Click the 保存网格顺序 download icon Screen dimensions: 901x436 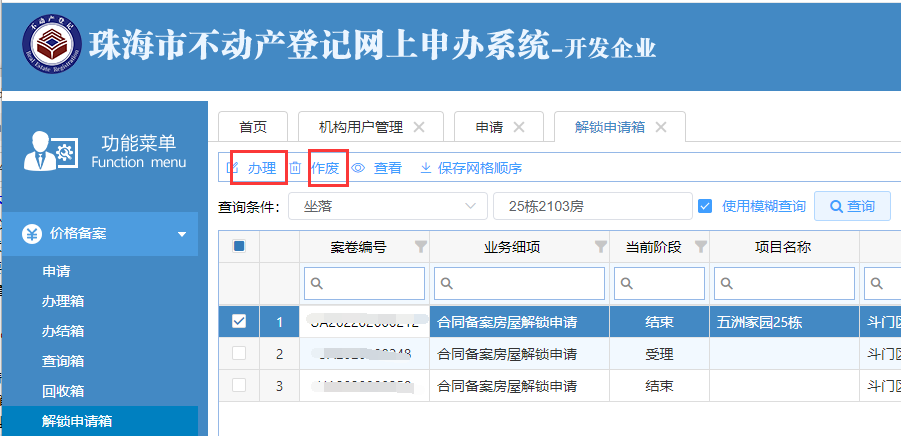(425, 168)
